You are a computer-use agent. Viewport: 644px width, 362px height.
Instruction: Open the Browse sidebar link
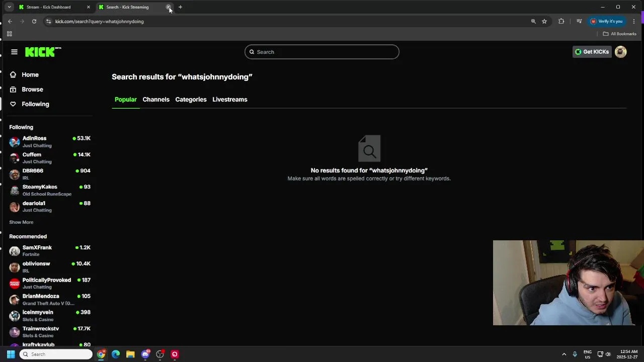pos(32,89)
